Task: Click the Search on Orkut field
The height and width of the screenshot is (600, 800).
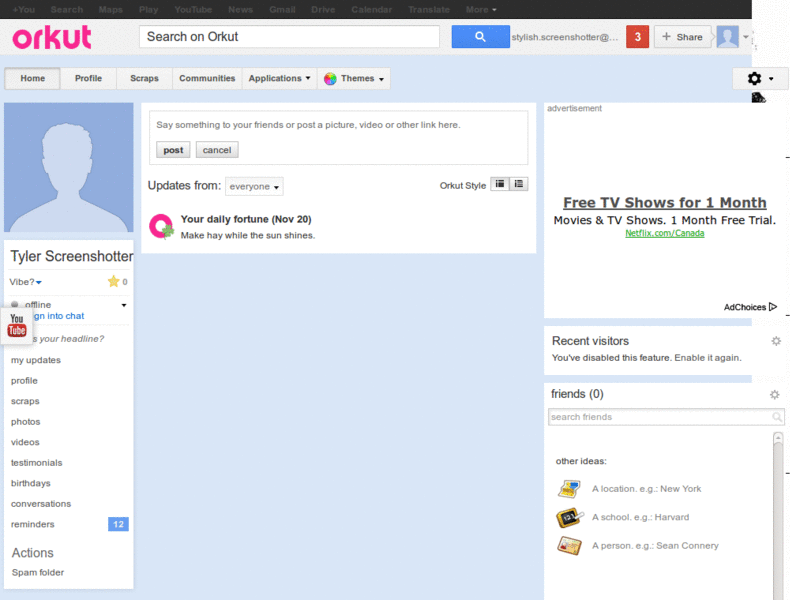Action: [289, 37]
